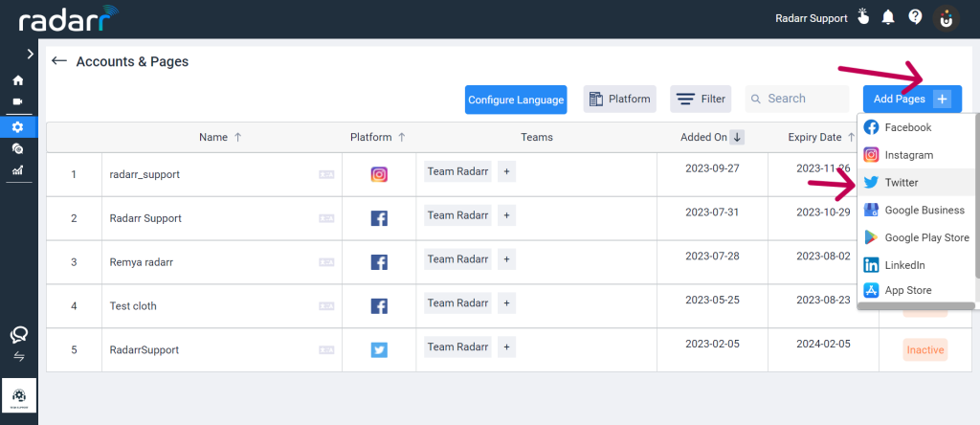Sort by Platform column arrow
The height and width of the screenshot is (425, 980).
[402, 138]
